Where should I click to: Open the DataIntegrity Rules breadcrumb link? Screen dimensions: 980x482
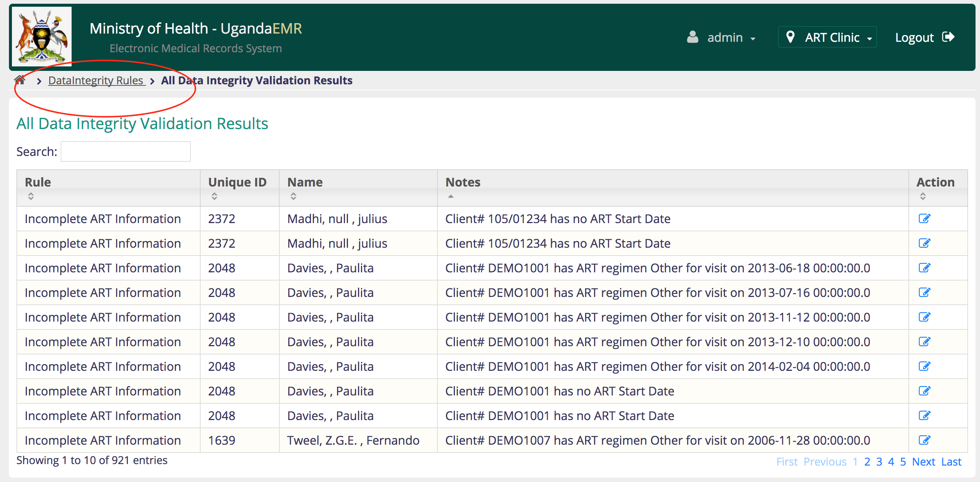[96, 80]
